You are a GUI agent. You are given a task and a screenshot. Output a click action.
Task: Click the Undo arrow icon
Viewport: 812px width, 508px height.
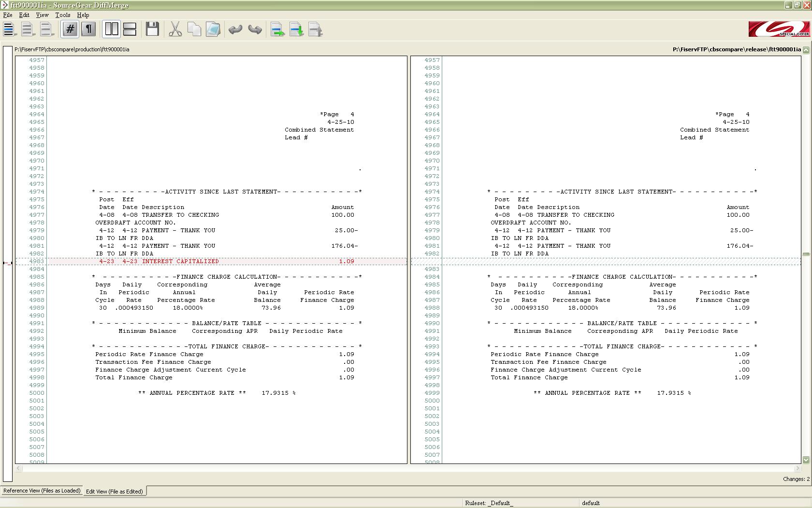(235, 30)
